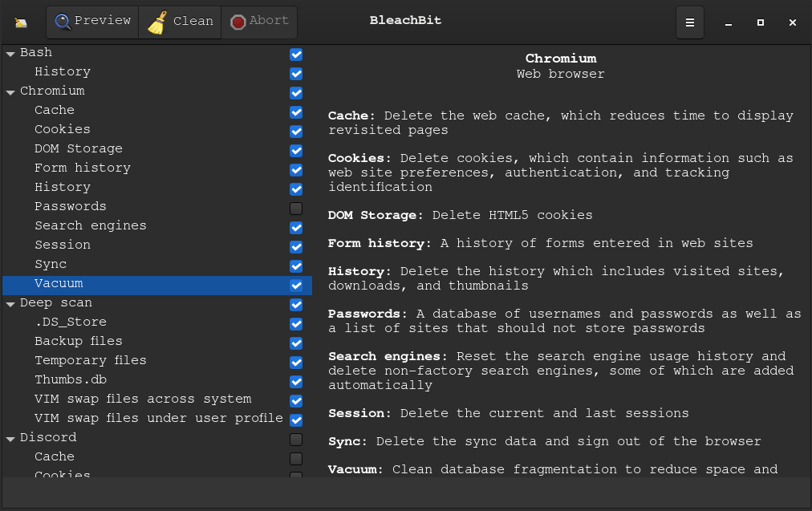Open the hamburger menu
This screenshot has height=511, width=812.
click(x=690, y=22)
